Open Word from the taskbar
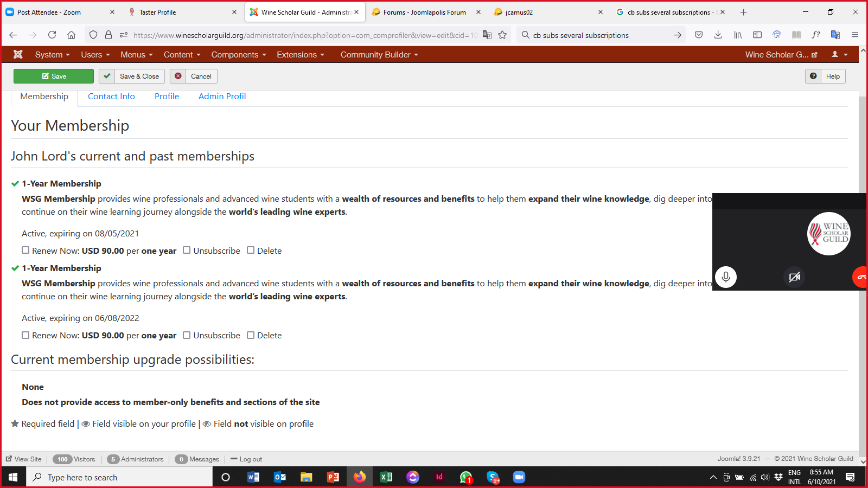Viewport: 868px width, 488px height. pos(253,477)
